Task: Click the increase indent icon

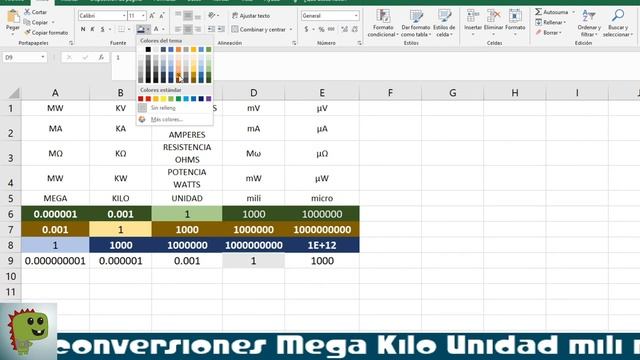Action: point(221,29)
